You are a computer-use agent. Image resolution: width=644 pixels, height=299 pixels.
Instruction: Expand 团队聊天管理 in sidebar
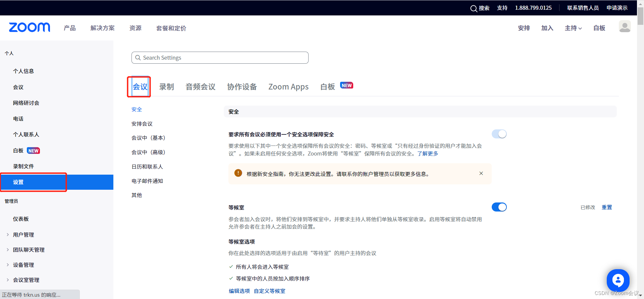click(8, 250)
